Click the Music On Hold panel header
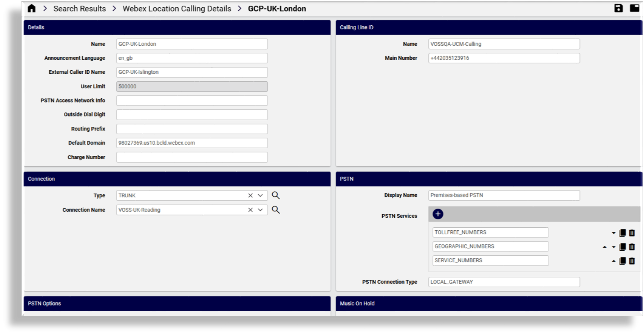 tap(489, 303)
